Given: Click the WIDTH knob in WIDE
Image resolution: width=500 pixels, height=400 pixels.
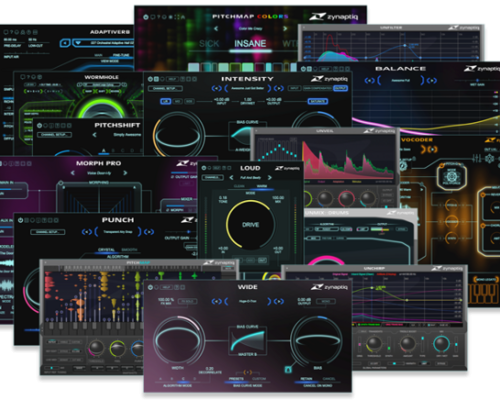Looking at the screenshot, I should coord(179,341).
